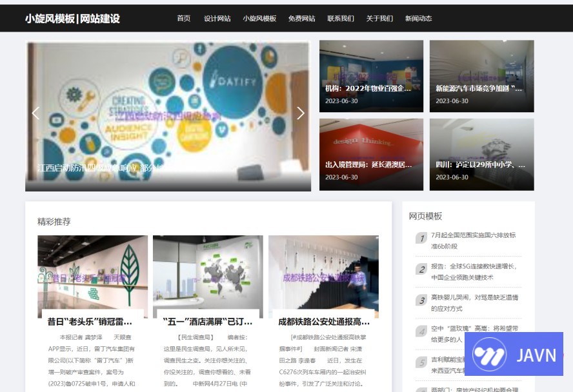
Task: Click the 本报记者 龚梦泽 article excerpt
Action: tap(92, 360)
